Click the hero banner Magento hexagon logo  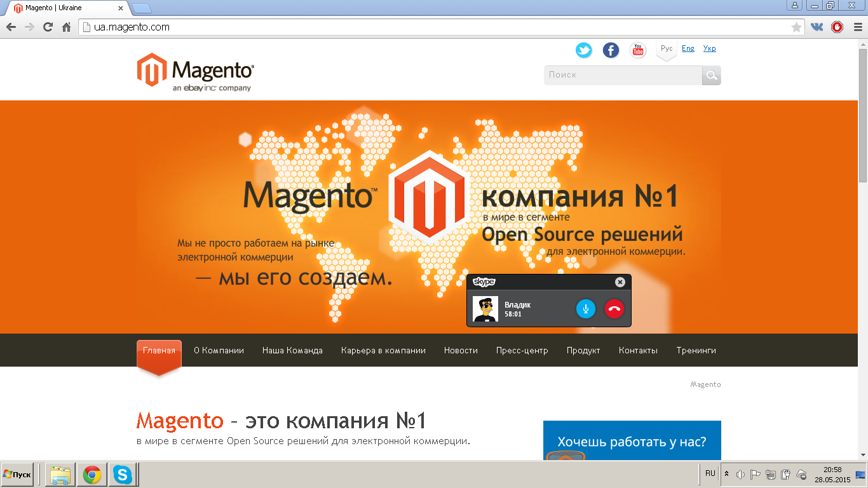pos(430,197)
